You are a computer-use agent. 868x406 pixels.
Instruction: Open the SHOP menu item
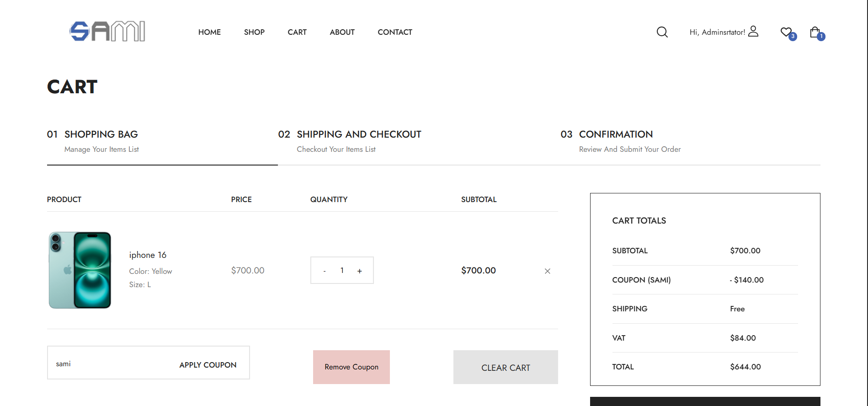(x=254, y=32)
